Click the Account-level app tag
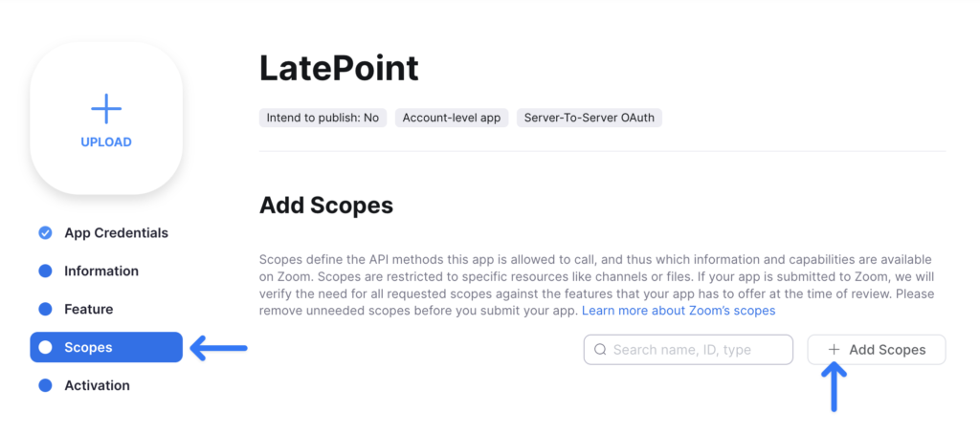The height and width of the screenshot is (434, 980). click(x=451, y=119)
